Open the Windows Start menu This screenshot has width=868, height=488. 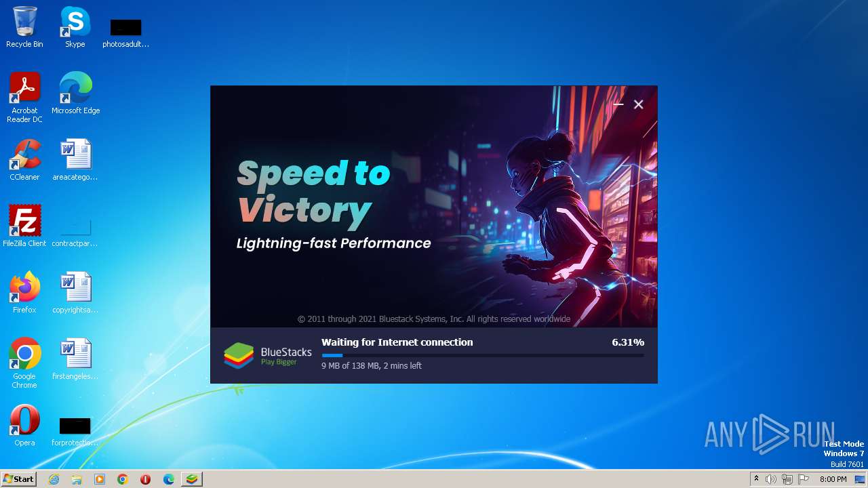tap(19, 479)
